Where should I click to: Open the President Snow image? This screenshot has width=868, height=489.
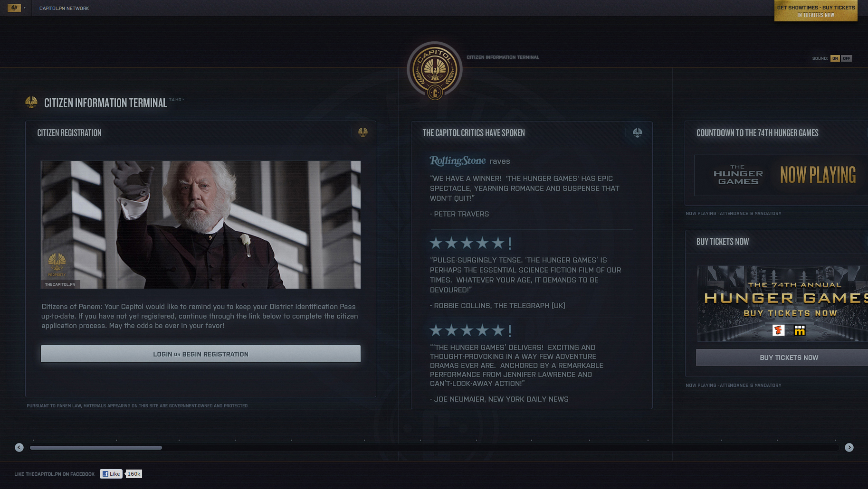pyautogui.click(x=200, y=225)
